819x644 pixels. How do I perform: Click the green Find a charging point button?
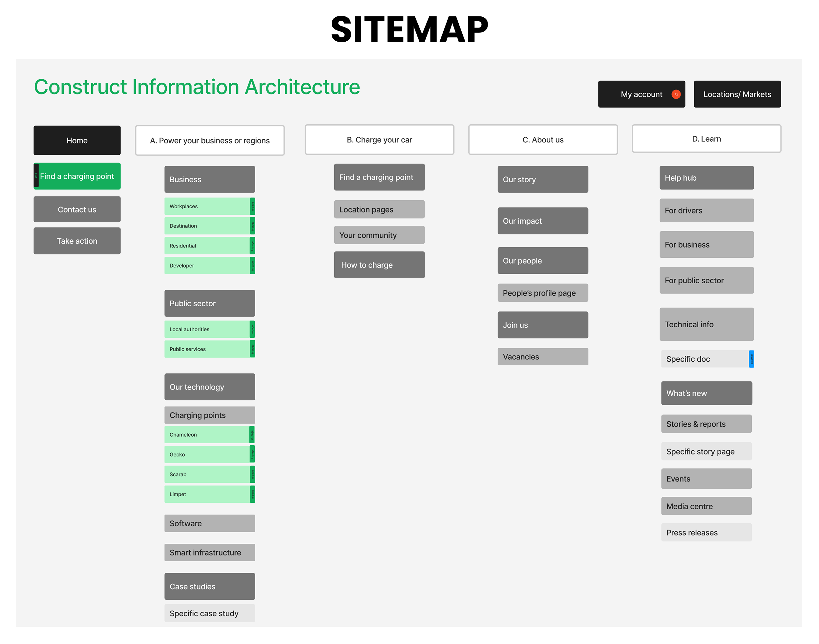click(x=77, y=176)
